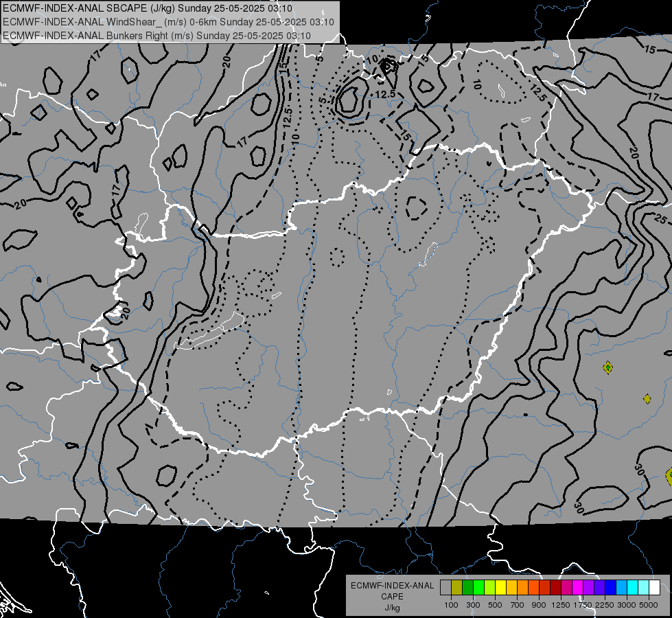Viewport: 672px width, 618px height.
Task: Click the 500 value on the legend scale
Action: coord(495,605)
